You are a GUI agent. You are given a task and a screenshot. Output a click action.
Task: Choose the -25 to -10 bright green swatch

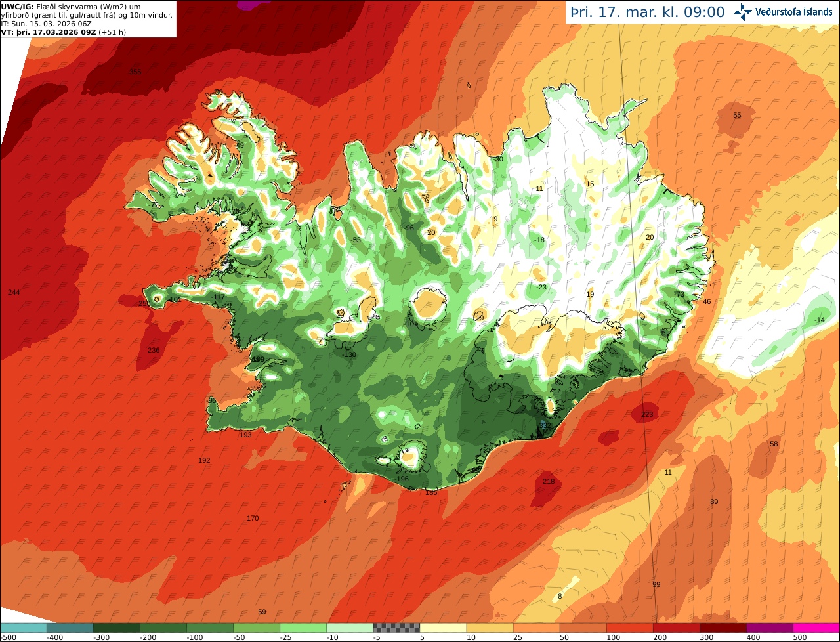tap(303, 628)
